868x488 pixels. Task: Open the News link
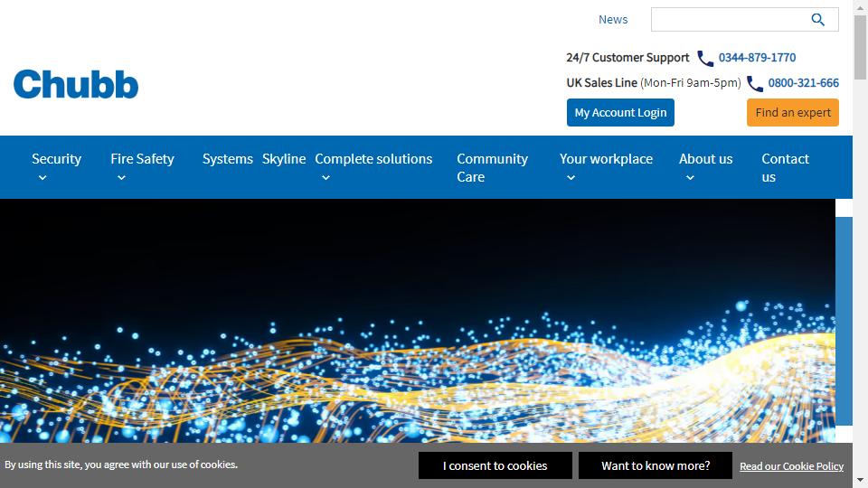pyautogui.click(x=613, y=19)
